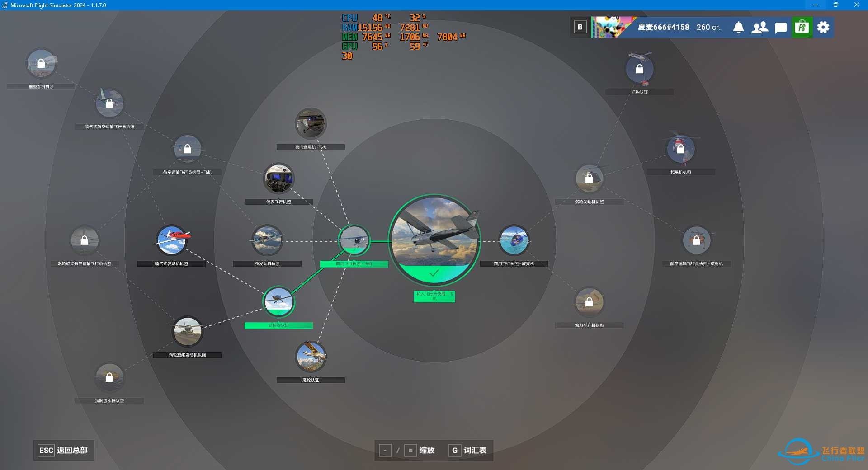Zoom in with the equals key button
Viewport: 868px width, 470px height.
410,450
